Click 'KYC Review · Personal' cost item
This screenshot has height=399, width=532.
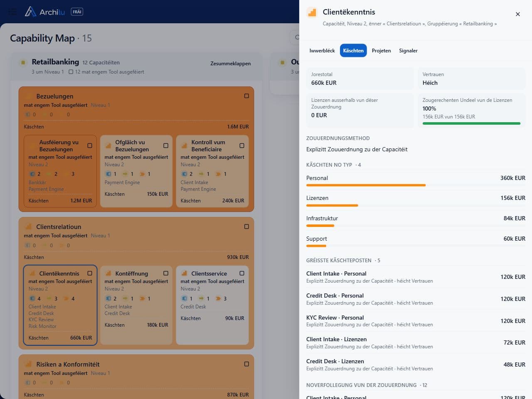pyautogui.click(x=416, y=321)
